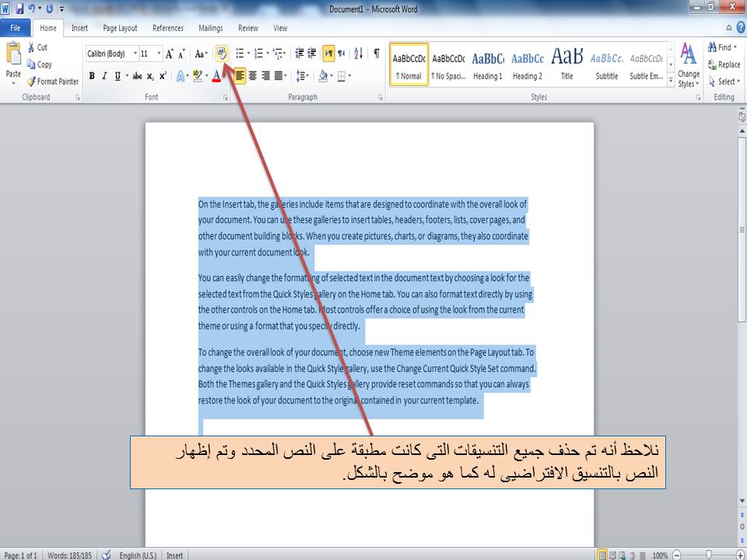Screen dimensions: 747x560
Task: Click the Copy icon
Action: click(31, 65)
